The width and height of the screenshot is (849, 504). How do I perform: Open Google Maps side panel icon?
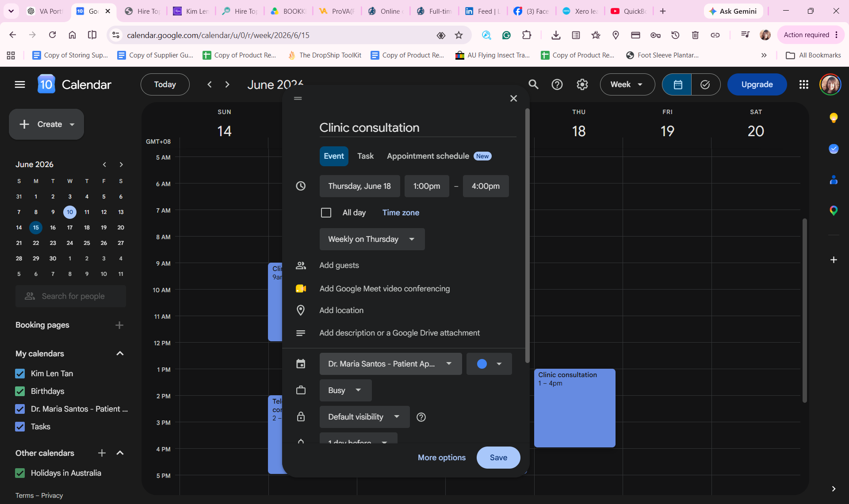click(834, 211)
